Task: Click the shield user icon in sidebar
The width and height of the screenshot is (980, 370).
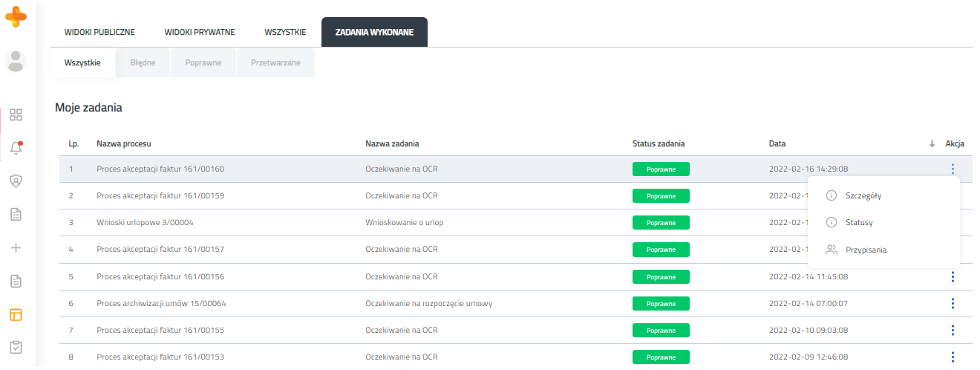Action: (x=16, y=181)
